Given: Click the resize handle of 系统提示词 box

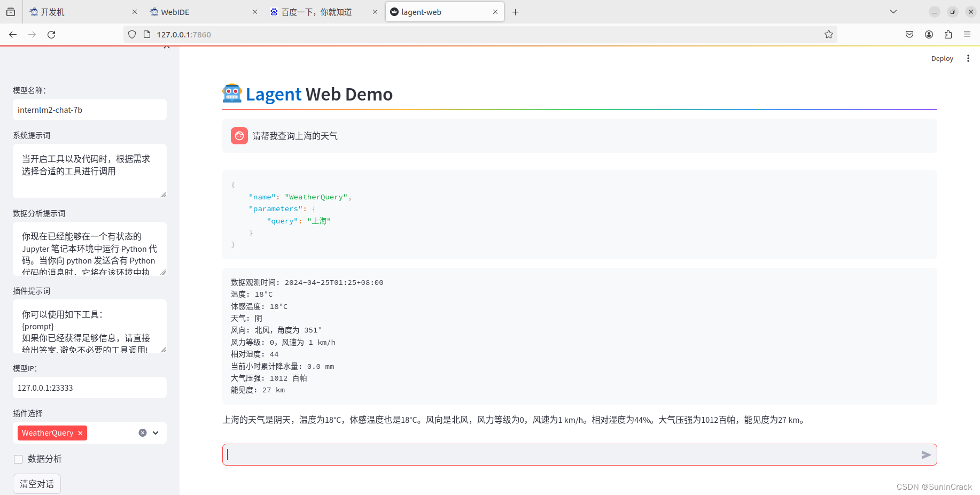Looking at the screenshot, I should coord(163,195).
